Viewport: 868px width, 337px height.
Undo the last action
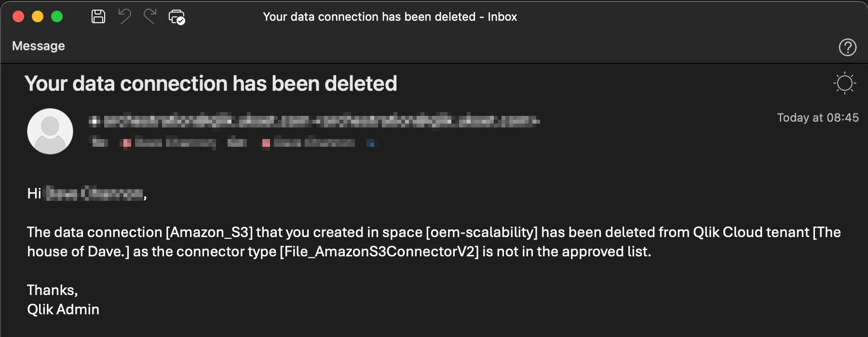(x=124, y=16)
